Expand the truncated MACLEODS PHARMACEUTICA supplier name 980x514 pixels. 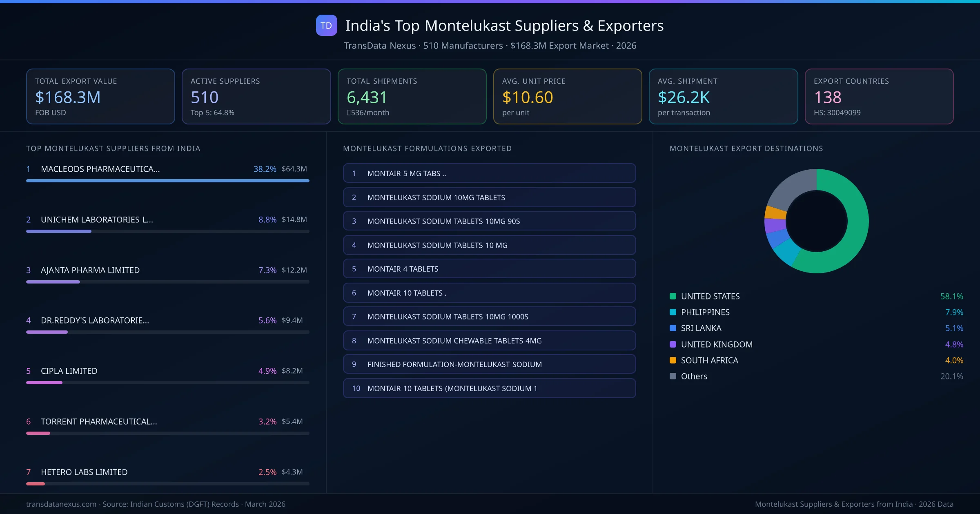click(100, 169)
